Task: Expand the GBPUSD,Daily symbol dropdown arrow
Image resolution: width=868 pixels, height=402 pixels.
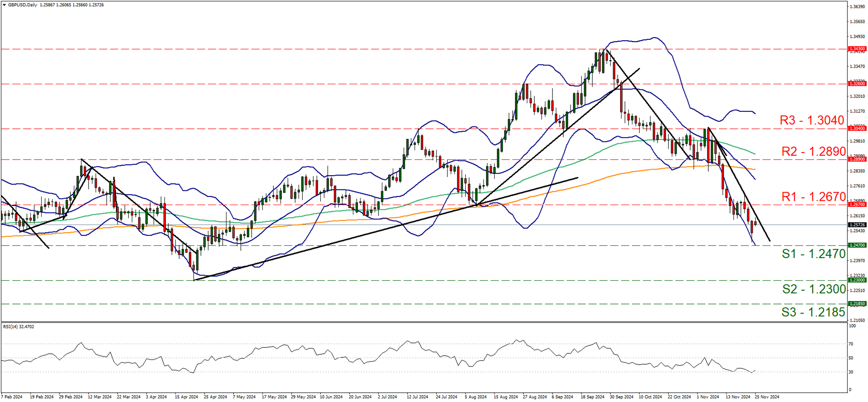Action: coord(4,5)
